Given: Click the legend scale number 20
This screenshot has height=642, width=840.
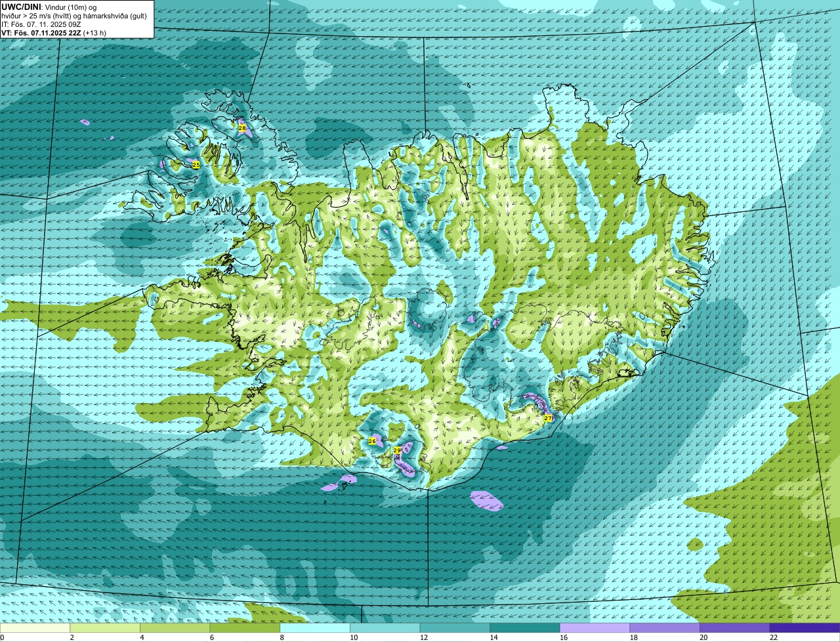Looking at the screenshot, I should [x=703, y=637].
